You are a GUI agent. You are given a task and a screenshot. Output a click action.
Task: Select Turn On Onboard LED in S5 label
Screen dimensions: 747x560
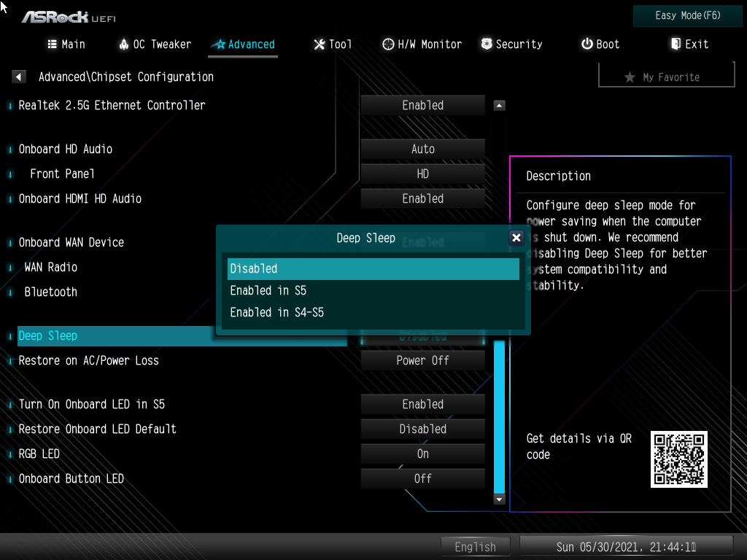click(91, 404)
